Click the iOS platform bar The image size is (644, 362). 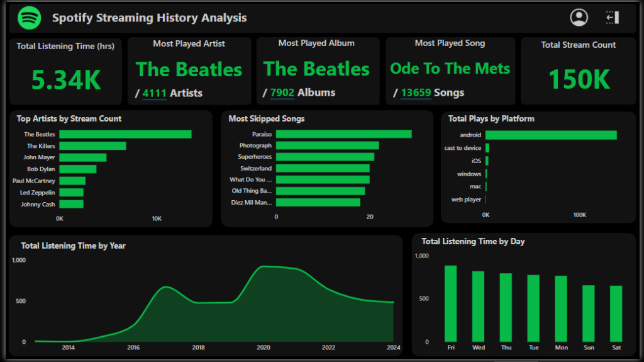pos(487,161)
